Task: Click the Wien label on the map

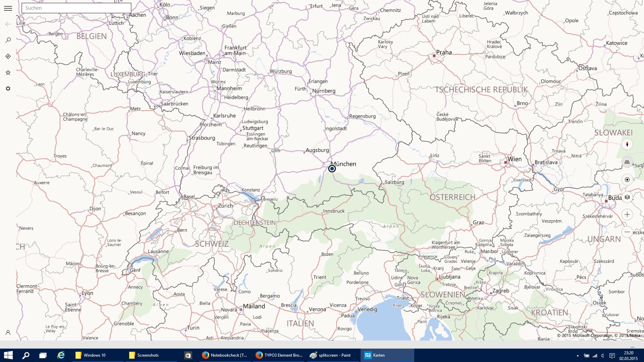Action: click(515, 159)
